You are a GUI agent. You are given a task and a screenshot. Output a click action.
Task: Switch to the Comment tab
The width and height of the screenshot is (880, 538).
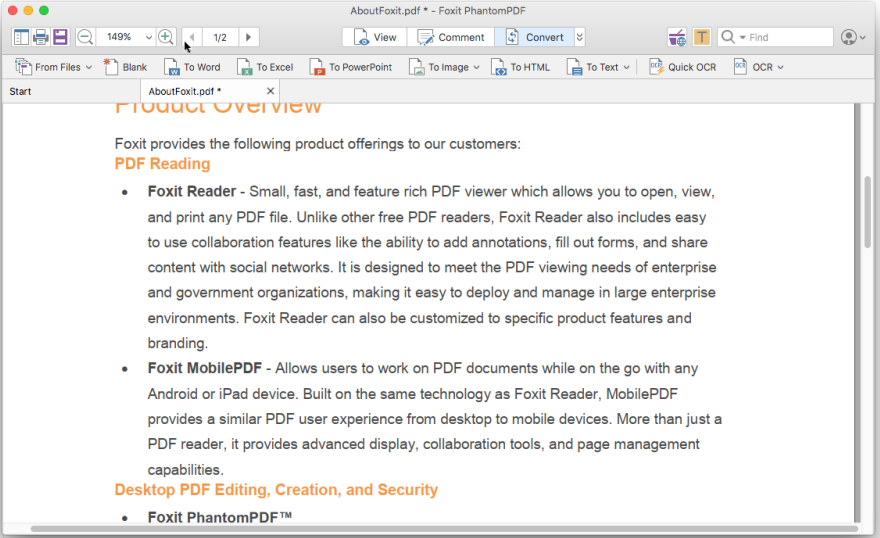(451, 37)
